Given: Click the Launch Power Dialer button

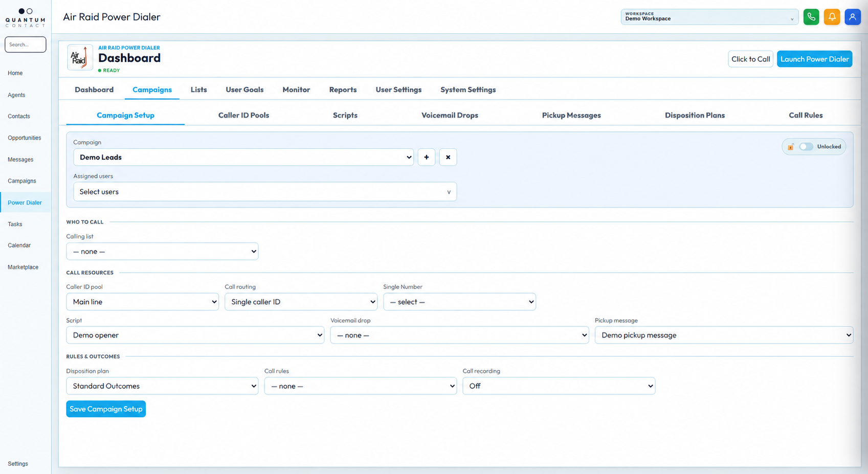Looking at the screenshot, I should 814,59.
